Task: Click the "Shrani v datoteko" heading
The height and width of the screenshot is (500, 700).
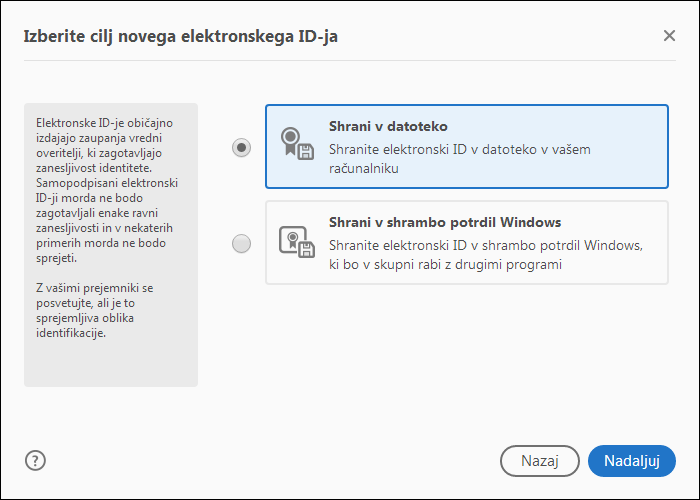Action: tap(388, 127)
